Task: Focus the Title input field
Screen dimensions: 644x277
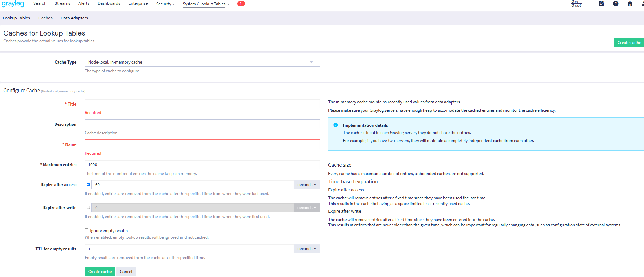Action: [x=202, y=104]
